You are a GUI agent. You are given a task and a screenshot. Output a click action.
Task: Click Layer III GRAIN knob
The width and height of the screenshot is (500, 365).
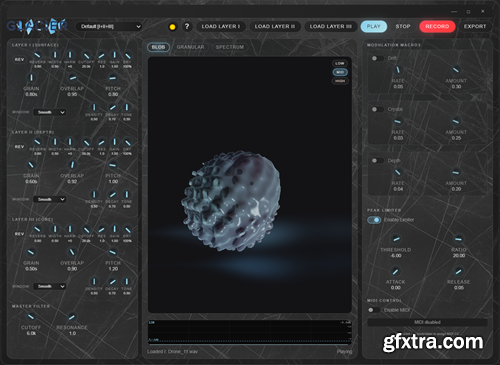click(31, 252)
